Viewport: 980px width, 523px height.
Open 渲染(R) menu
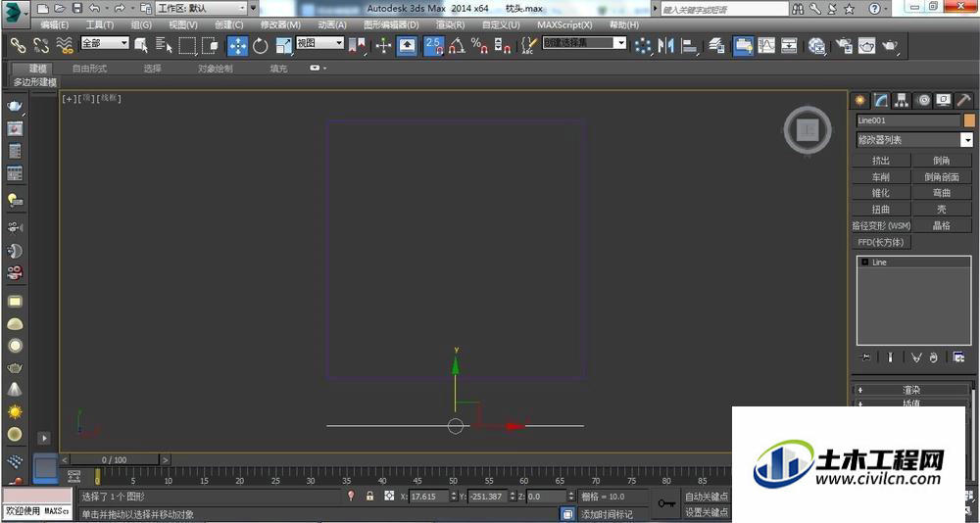click(450, 25)
